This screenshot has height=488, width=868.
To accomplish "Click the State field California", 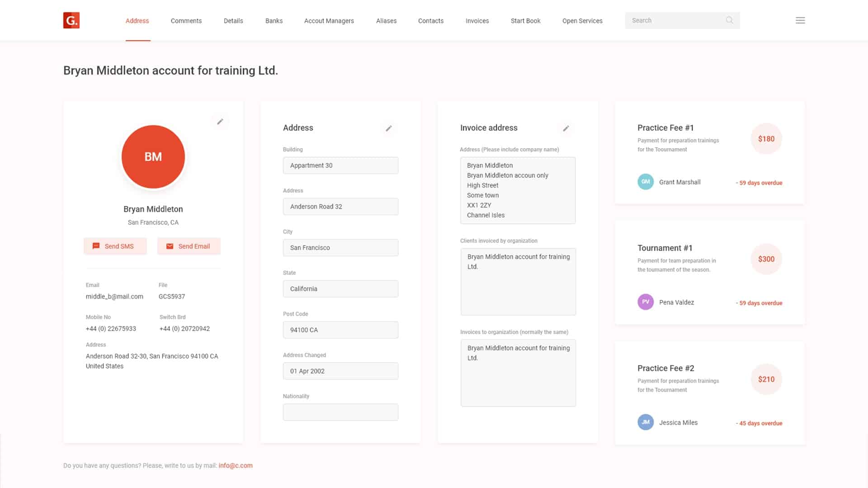I will pyautogui.click(x=340, y=289).
